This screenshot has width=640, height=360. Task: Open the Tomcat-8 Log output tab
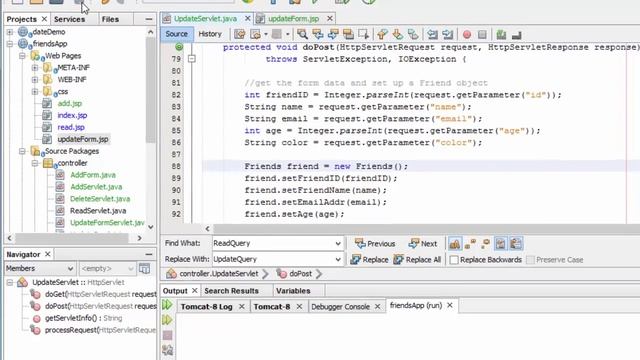(x=207, y=307)
